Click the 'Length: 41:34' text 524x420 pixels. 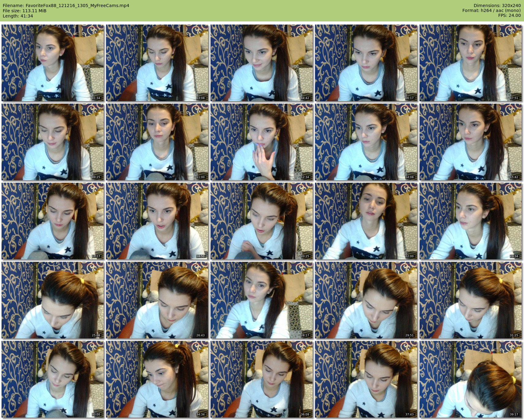(x=18, y=16)
